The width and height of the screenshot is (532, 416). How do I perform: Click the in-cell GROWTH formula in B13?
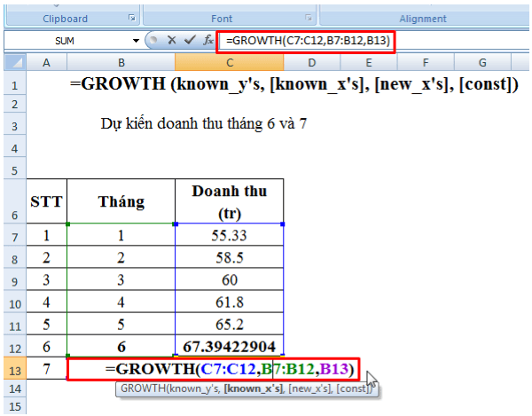230,369
